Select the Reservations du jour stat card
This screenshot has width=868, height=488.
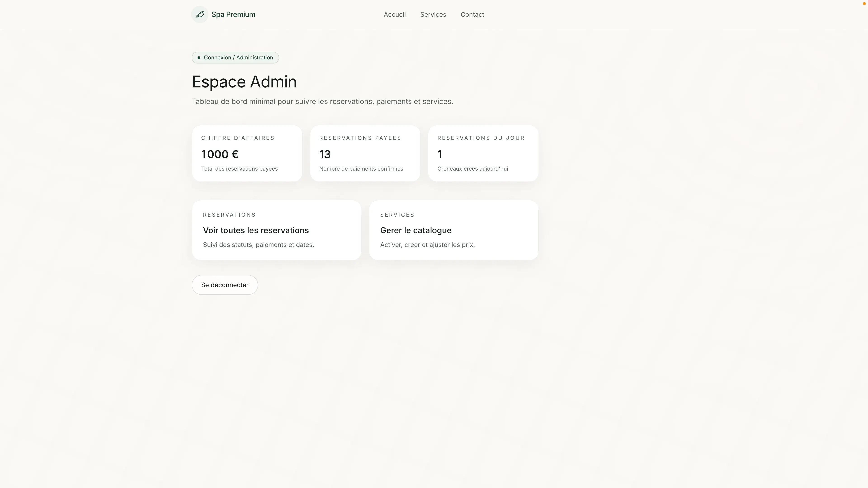pos(483,153)
